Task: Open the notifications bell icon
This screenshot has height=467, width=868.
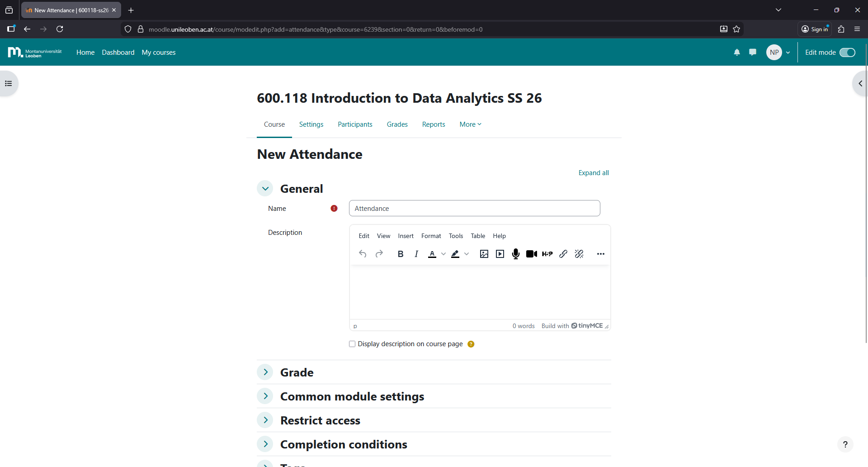Action: pyautogui.click(x=737, y=52)
